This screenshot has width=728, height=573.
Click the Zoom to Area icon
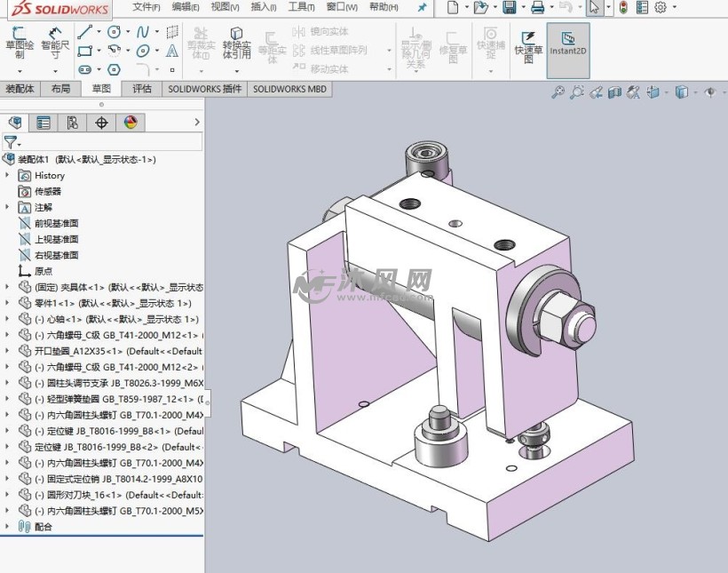pos(577,92)
